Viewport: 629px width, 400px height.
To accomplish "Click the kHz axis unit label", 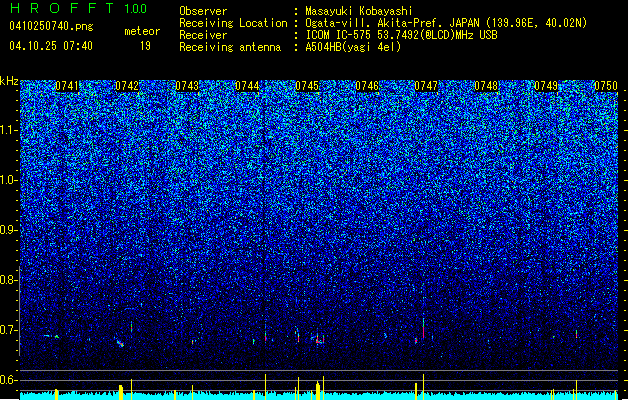I will tap(9, 81).
